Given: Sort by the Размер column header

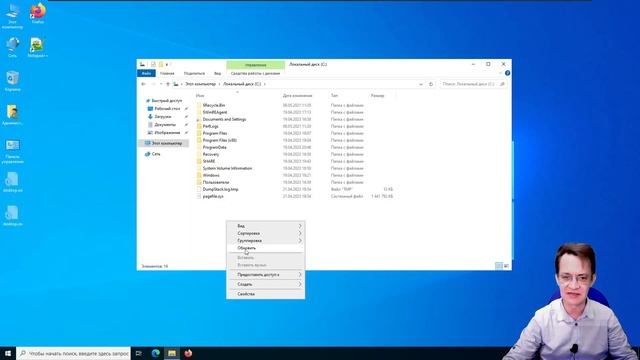Looking at the screenshot, I should 378,96.
